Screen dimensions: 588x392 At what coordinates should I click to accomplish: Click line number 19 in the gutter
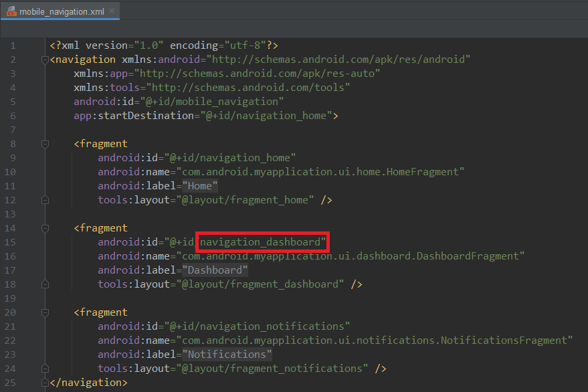click(x=10, y=298)
